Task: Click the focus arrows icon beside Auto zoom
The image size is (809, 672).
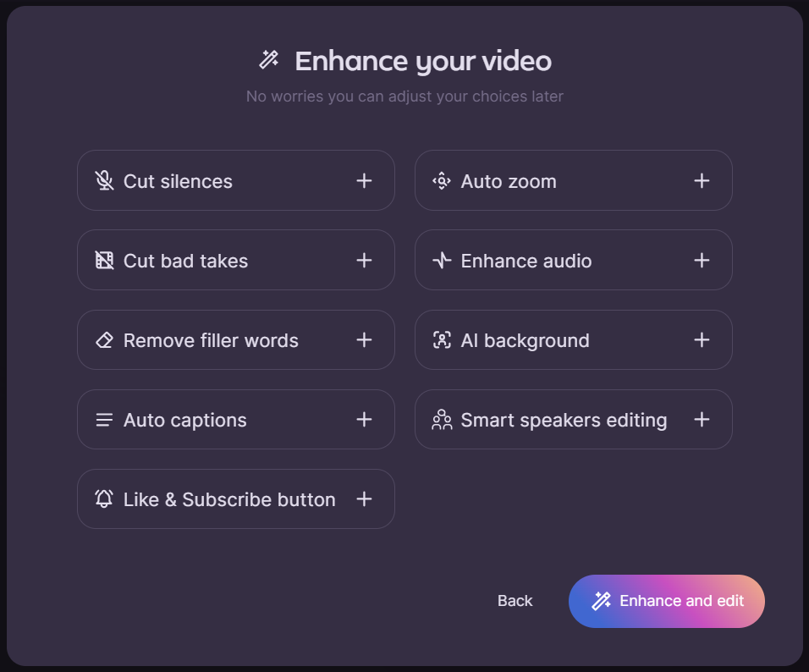Action: pos(442,180)
